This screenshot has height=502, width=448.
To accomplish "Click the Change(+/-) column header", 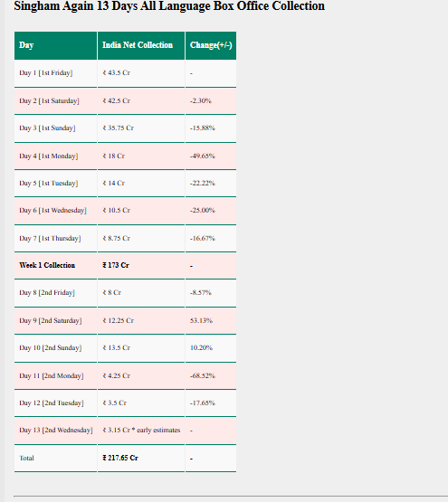I will (211, 45).
